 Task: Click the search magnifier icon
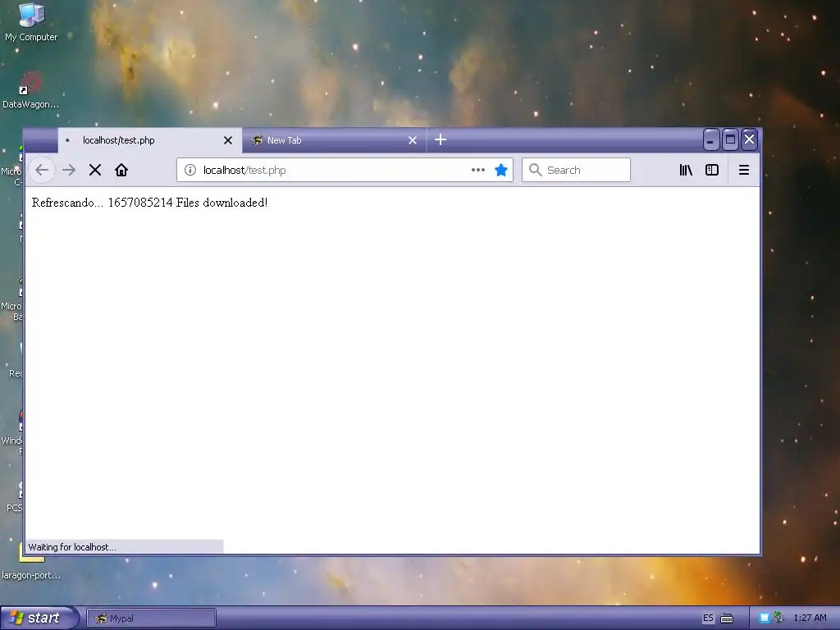[x=535, y=170]
